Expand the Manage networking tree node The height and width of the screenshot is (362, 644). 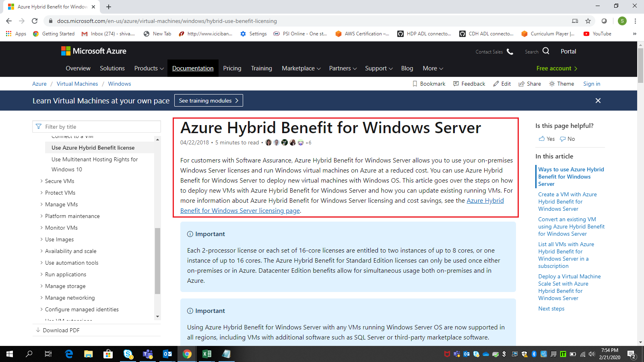coord(41,298)
